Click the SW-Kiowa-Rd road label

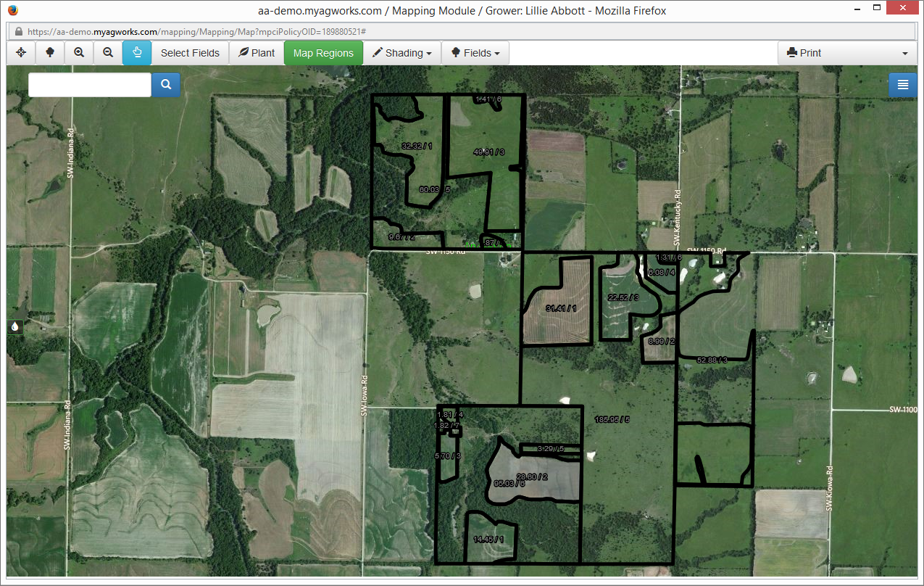[828, 488]
